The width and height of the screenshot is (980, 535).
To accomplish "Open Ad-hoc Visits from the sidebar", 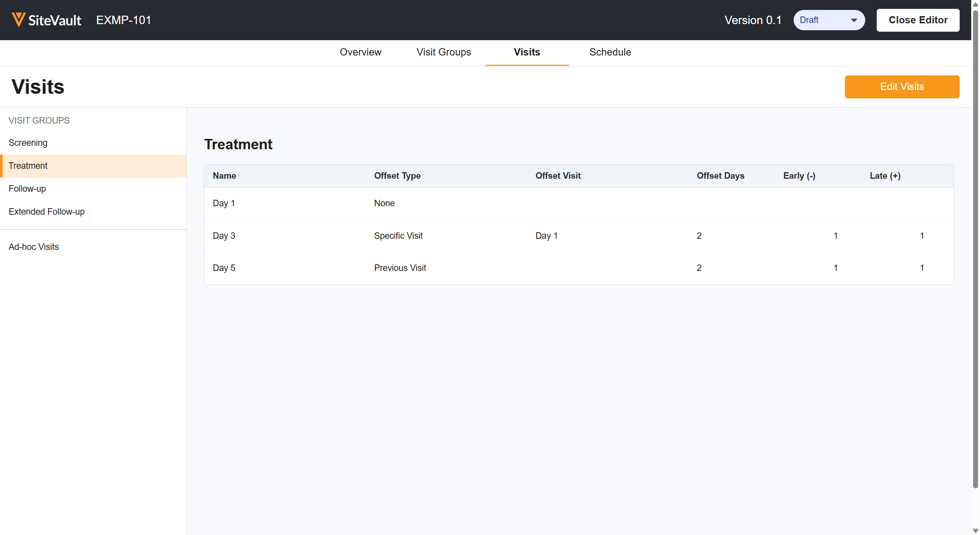I will tap(33, 246).
